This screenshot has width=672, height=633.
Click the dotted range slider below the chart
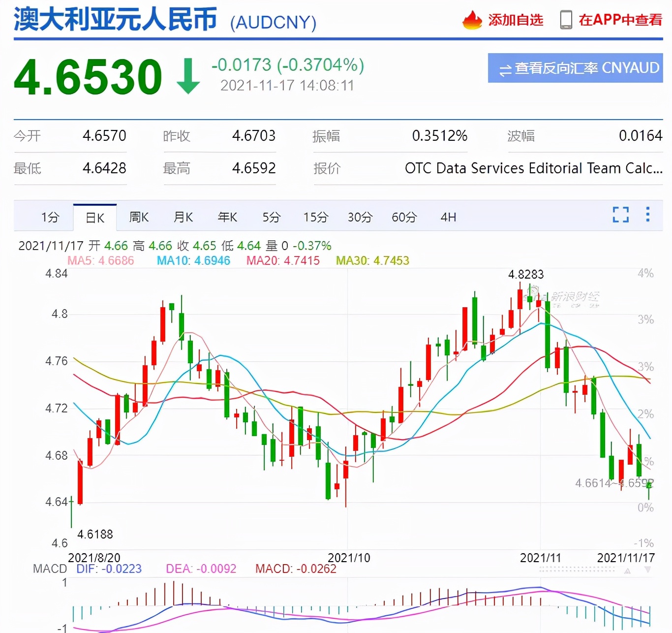point(577,570)
